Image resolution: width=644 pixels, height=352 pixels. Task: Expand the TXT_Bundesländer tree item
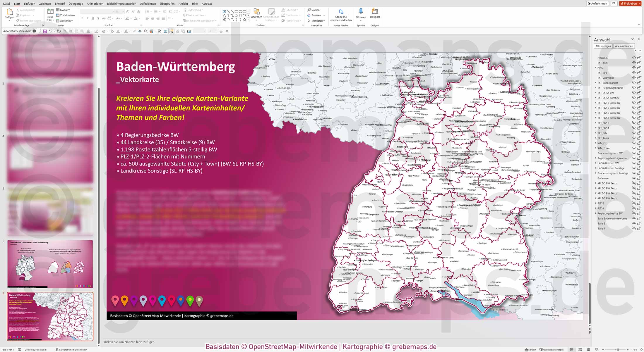click(596, 83)
